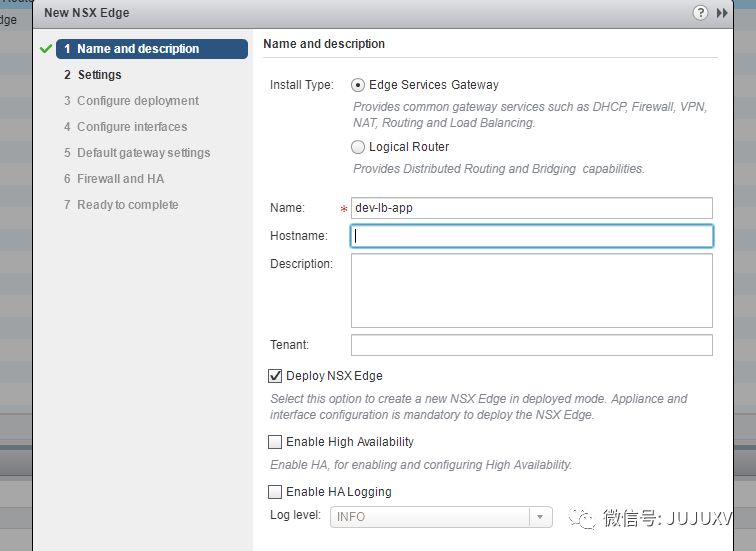The height and width of the screenshot is (551, 756).
Task: Go to step 1 Name and description
Action: coord(152,49)
